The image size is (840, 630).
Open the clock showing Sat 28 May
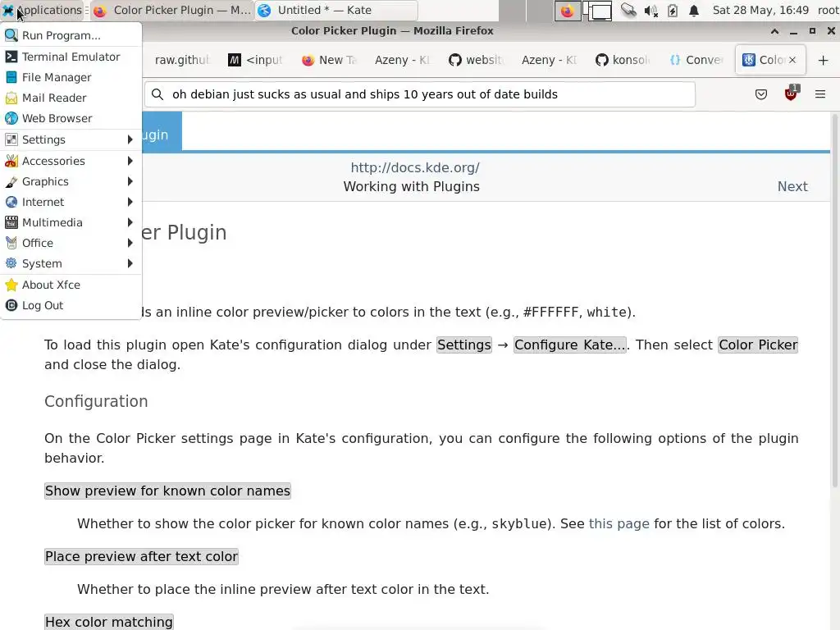point(760,10)
